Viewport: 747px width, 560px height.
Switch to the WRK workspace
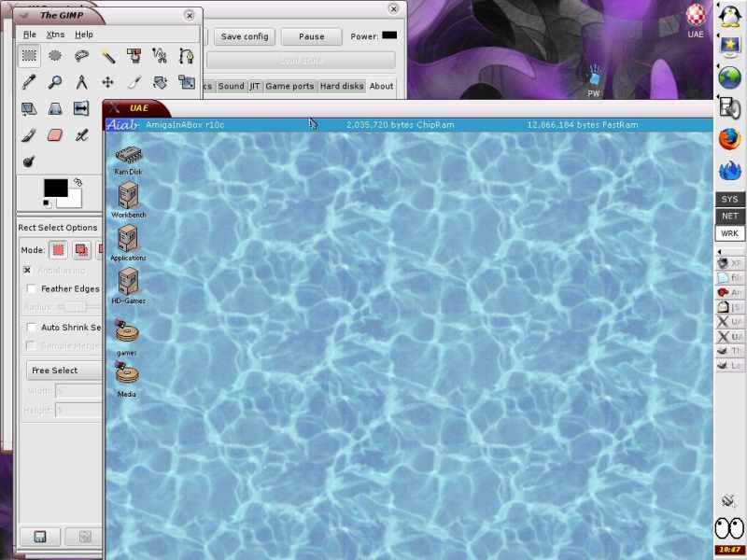(730, 233)
